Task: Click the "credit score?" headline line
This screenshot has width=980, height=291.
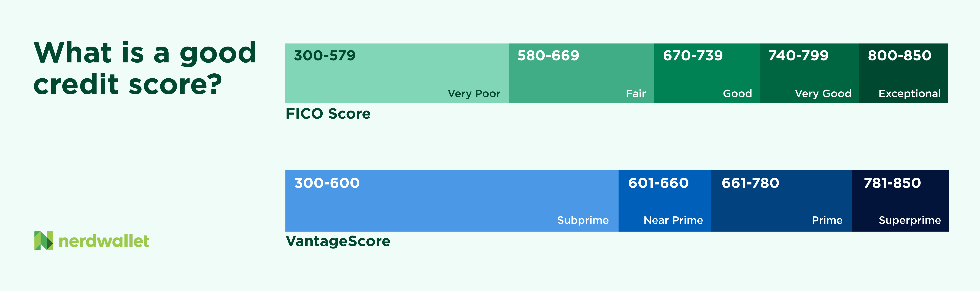Action: tap(128, 85)
